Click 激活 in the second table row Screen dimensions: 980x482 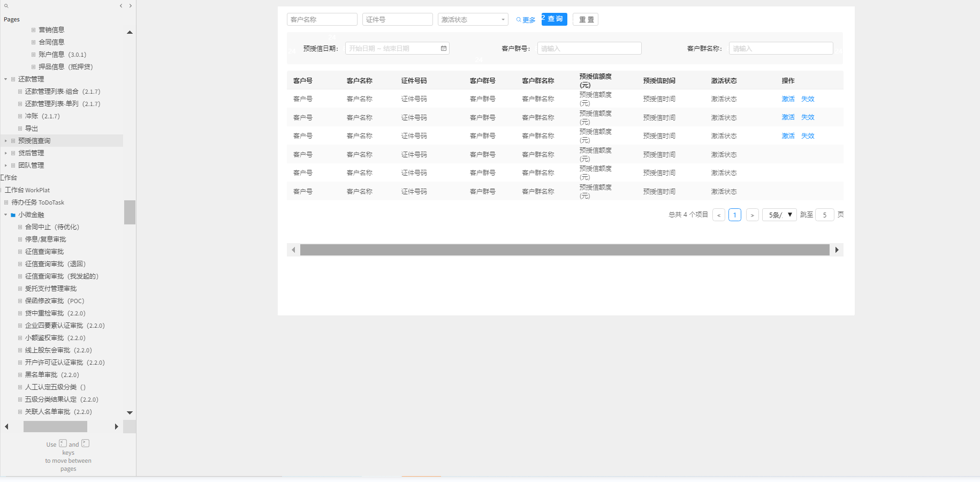[788, 117]
